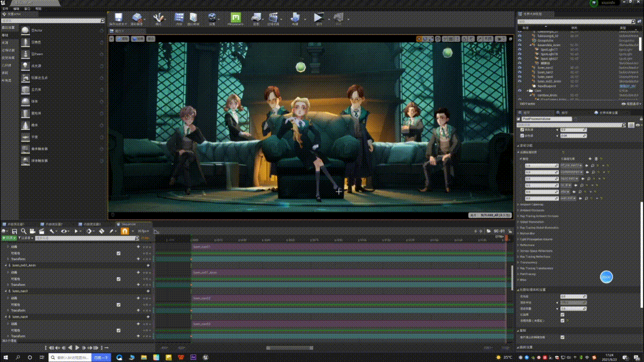Viewport: 644px width, 362px height.
Task: Toggle visibility checkbox under kanen_nan4 track
Action: [x=119, y=330]
